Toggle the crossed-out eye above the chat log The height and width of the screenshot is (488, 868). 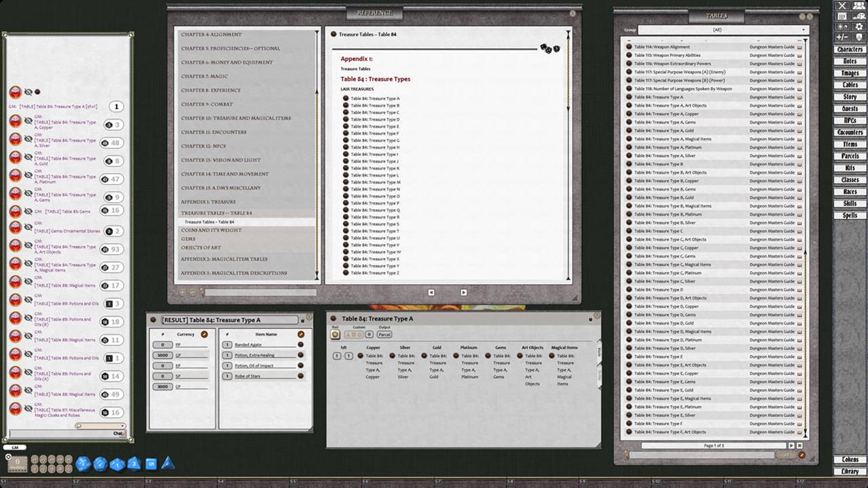28,91
